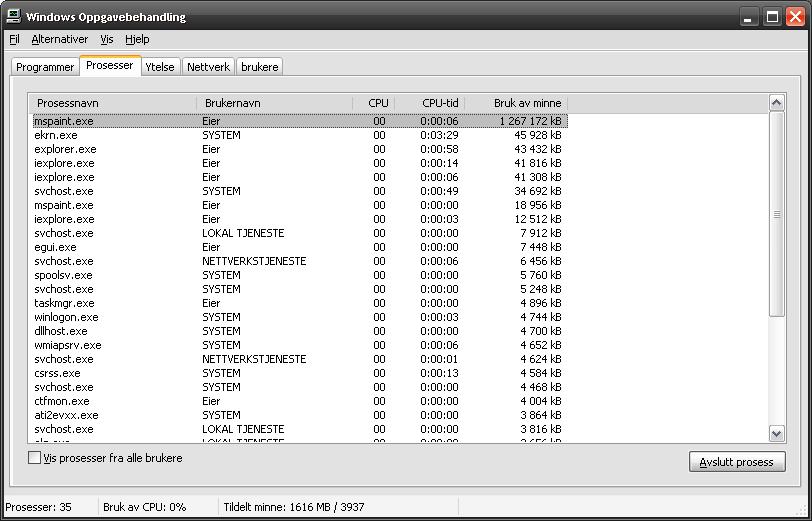Select iexplore.exe with 41 816 kB memory
This screenshot has height=521, width=812.
pyautogui.click(x=300, y=163)
